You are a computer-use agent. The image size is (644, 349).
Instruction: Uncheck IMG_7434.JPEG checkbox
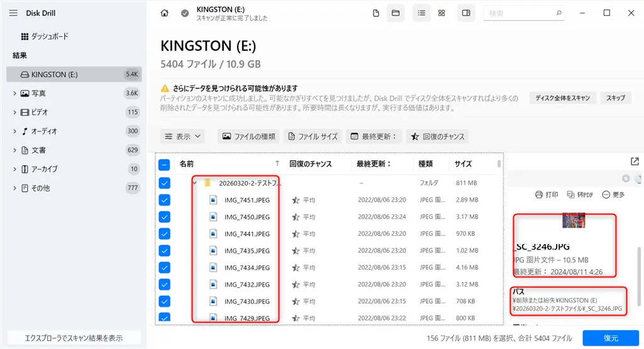[x=164, y=267]
